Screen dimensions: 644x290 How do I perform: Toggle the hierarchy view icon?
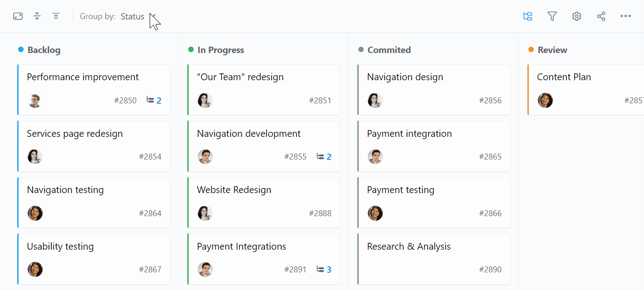click(x=528, y=16)
